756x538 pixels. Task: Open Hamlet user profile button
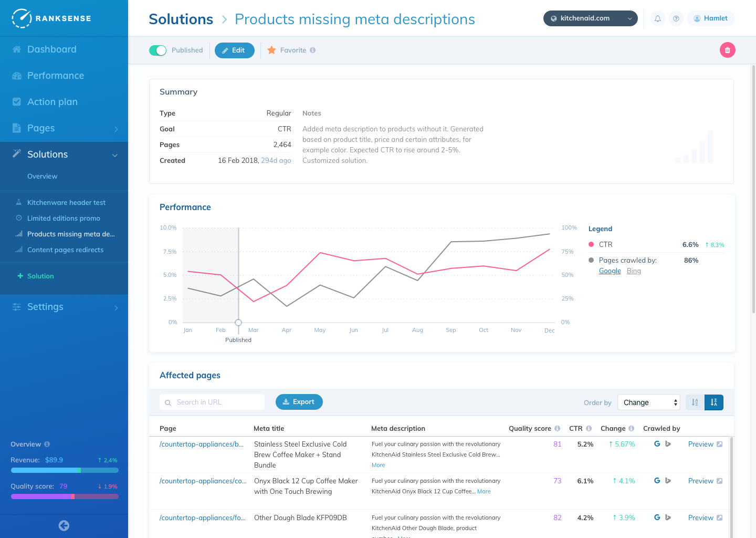711,18
